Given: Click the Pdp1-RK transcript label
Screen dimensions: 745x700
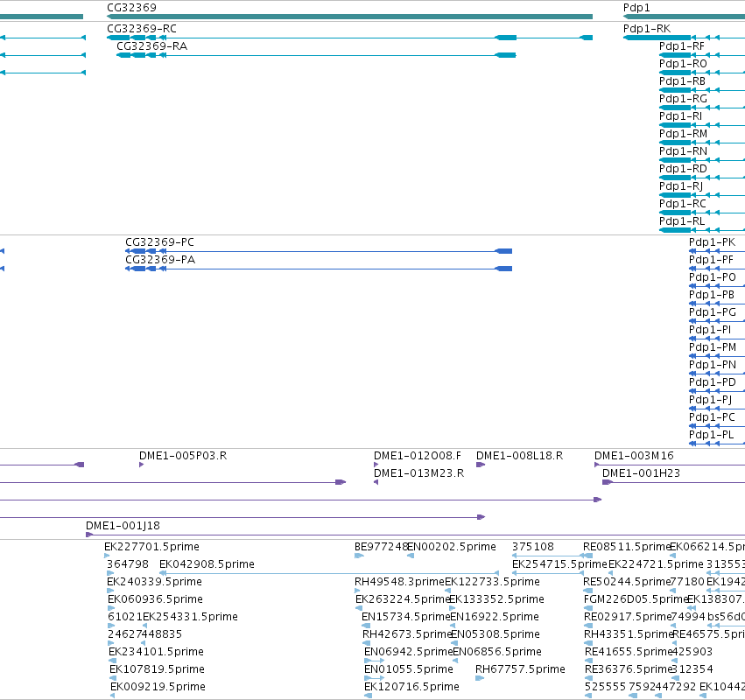Looking at the screenshot, I should (647, 29).
